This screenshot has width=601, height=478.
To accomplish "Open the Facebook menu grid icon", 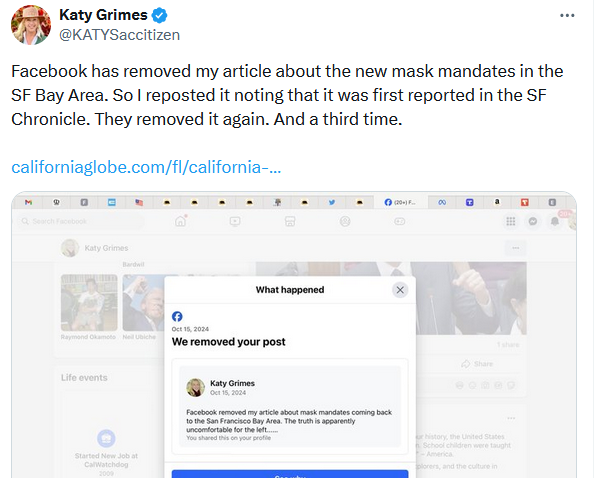I will point(510,221).
